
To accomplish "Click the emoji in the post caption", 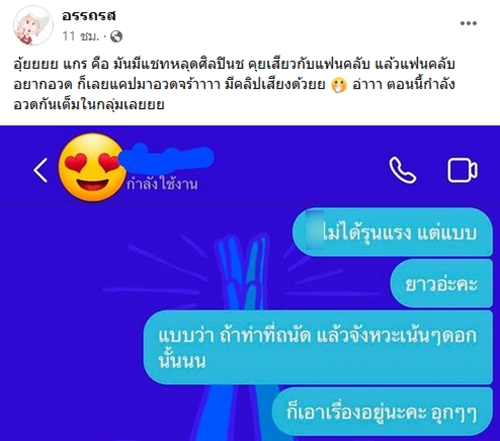I will 339,85.
